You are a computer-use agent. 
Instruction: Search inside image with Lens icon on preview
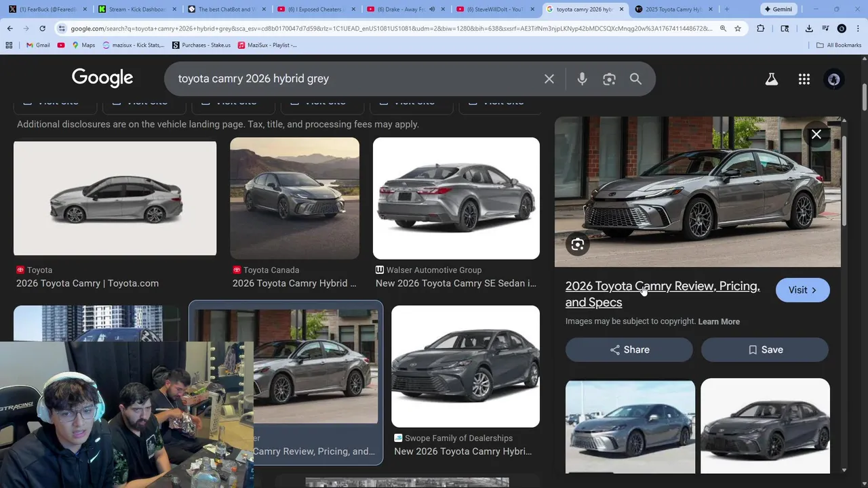pos(578,245)
